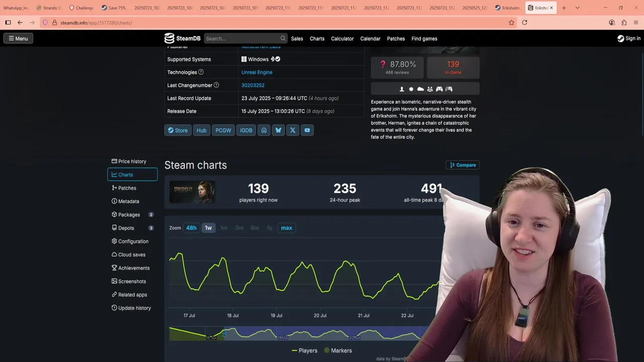Click the Eriksholm game thumbnail

coord(192,192)
